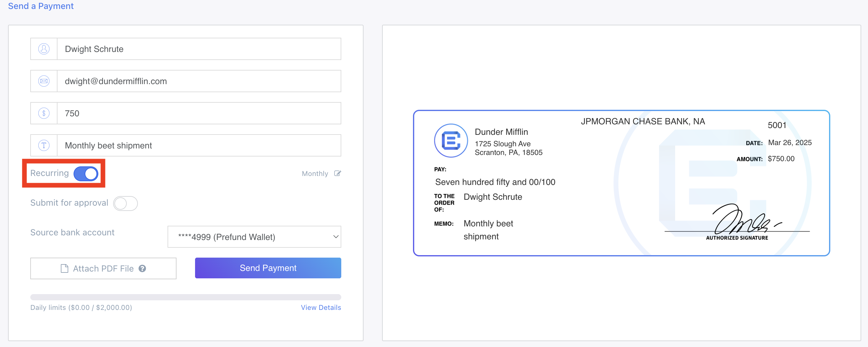The width and height of the screenshot is (868, 347).
Task: Click the Dunder Mifflin company name
Action: click(501, 132)
